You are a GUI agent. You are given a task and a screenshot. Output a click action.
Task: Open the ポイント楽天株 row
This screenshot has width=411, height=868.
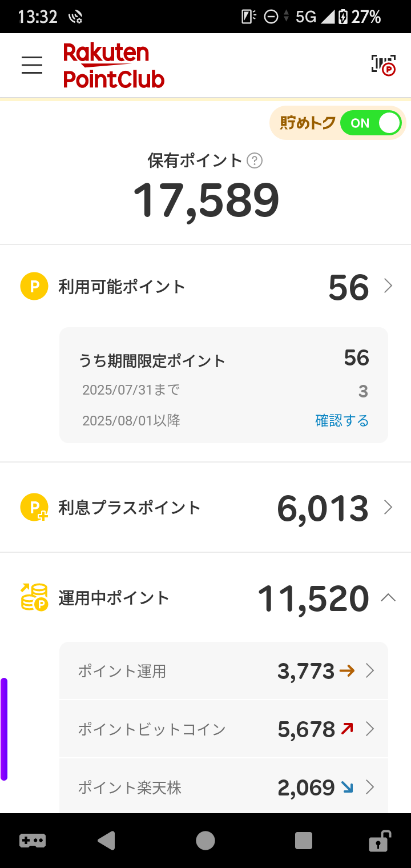tap(224, 788)
